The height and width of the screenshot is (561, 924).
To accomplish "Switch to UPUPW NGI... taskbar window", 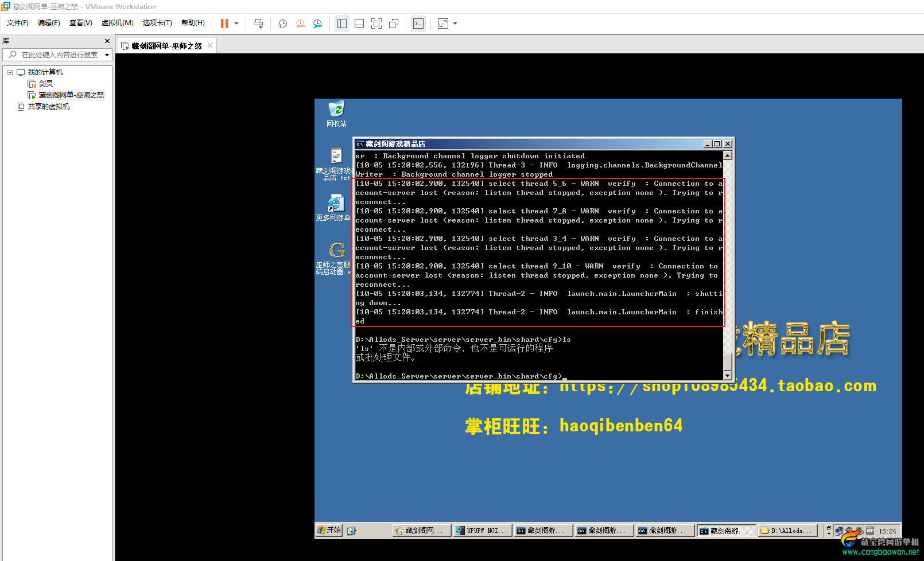I will click(482, 531).
